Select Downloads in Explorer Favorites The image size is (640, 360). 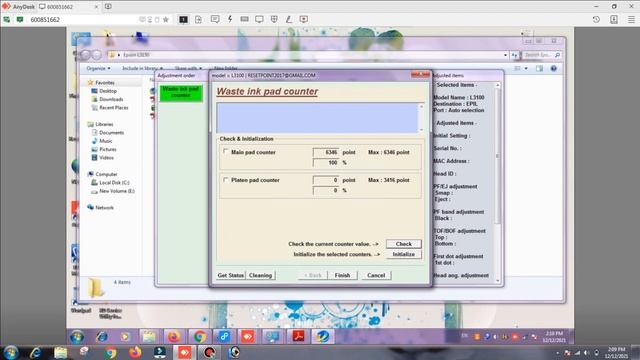coord(111,99)
